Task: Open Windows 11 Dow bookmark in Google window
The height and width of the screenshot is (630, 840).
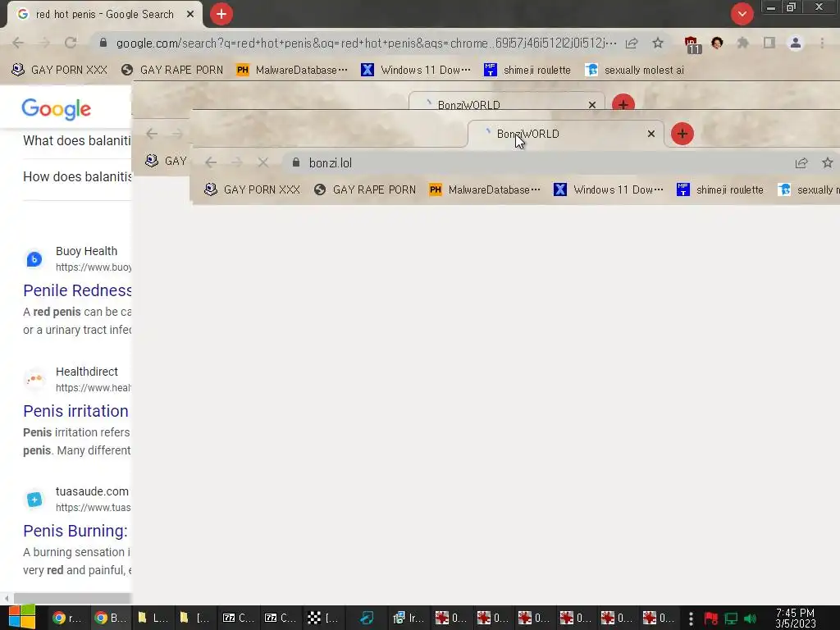Action: [x=415, y=71]
